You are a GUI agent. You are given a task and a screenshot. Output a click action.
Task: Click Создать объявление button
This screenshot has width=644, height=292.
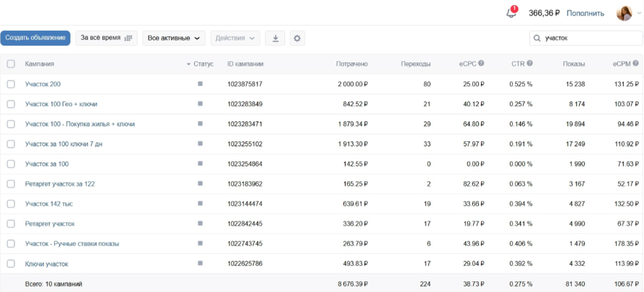tap(35, 38)
